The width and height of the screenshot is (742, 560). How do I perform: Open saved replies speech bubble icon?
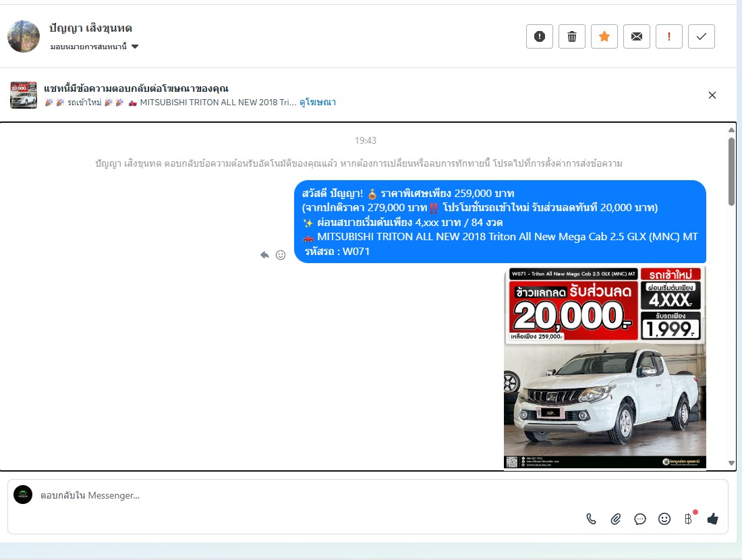point(639,519)
